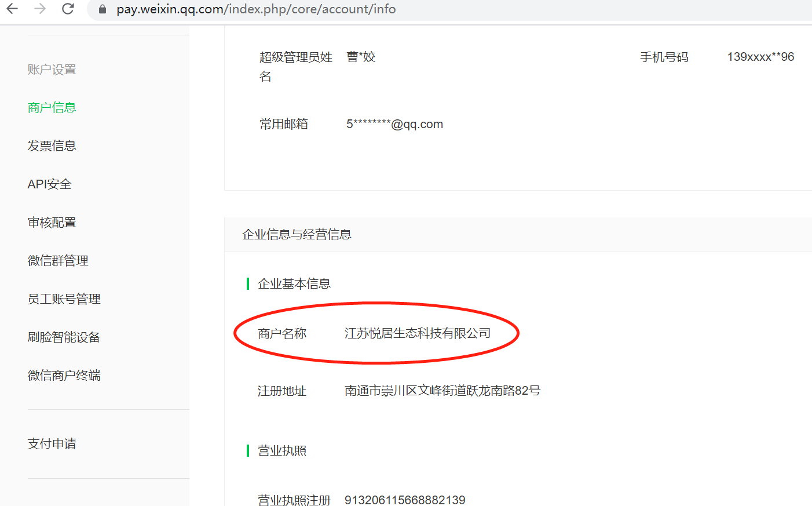Click the email 5********@qq.com
The image size is (812, 506).
395,124
